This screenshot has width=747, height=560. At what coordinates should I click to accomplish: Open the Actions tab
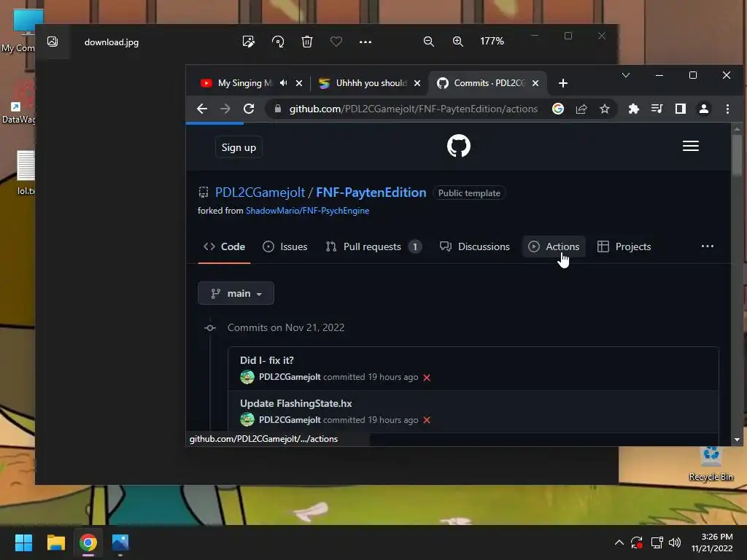(554, 246)
